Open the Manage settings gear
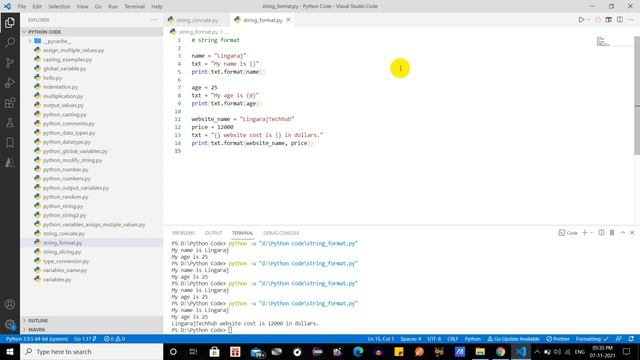 (x=10, y=324)
